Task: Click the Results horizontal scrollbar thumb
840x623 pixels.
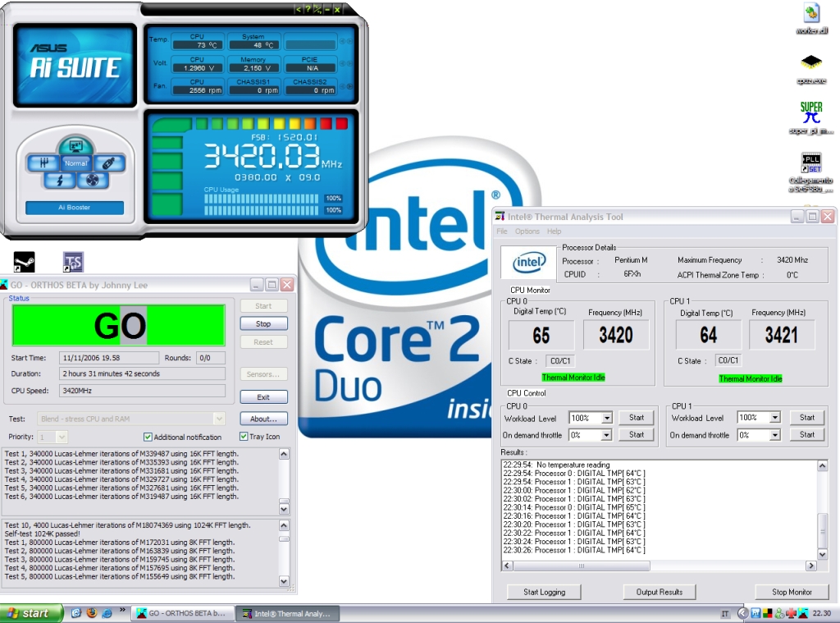Action: tap(582, 566)
